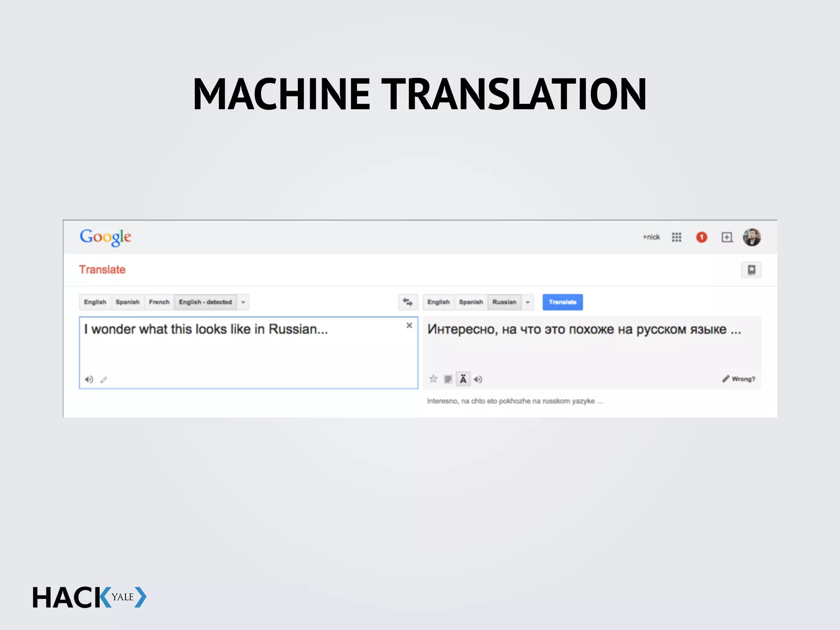Select English as source language
The height and width of the screenshot is (630, 840).
(95, 302)
